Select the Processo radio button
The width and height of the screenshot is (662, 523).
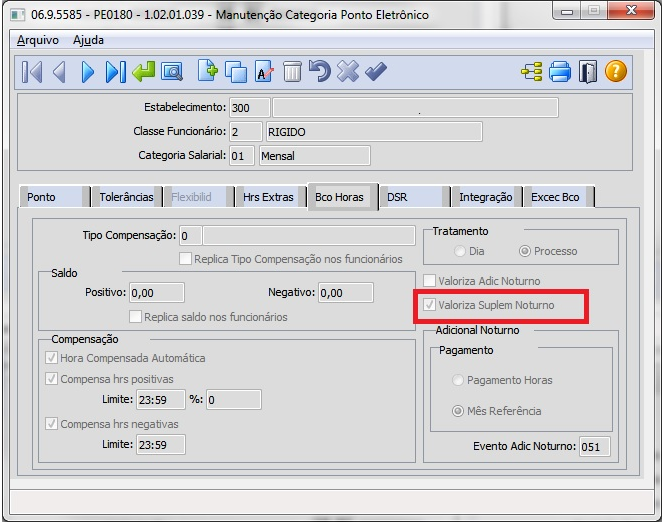point(524,251)
